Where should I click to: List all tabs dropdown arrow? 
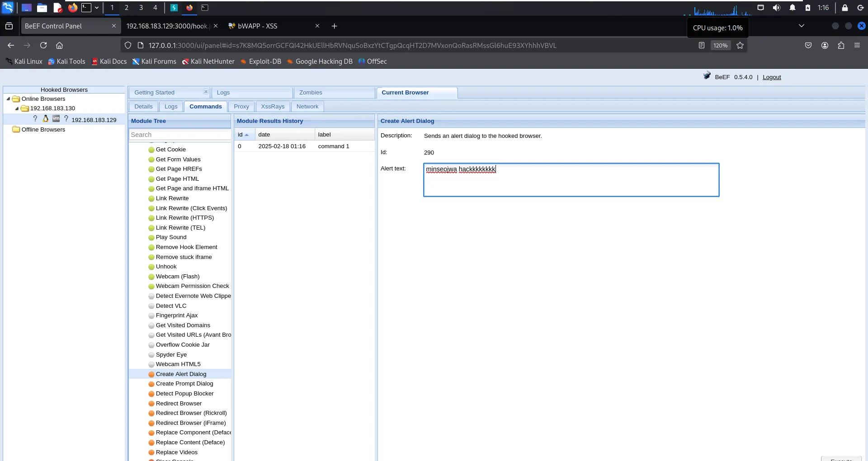tap(802, 26)
